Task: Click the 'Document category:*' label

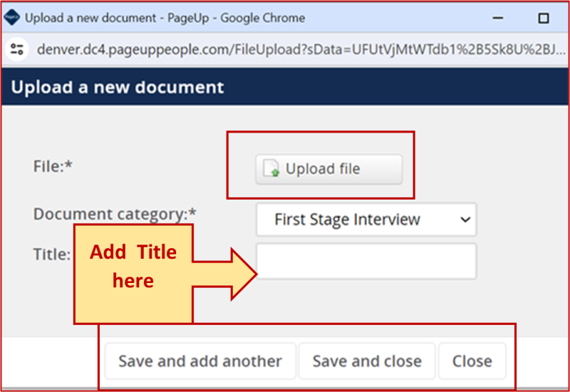Action: coord(115,214)
